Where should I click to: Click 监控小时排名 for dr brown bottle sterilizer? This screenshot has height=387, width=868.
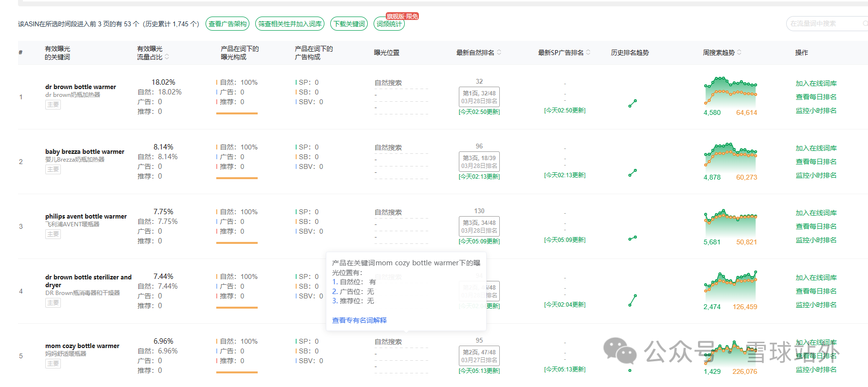(x=816, y=305)
